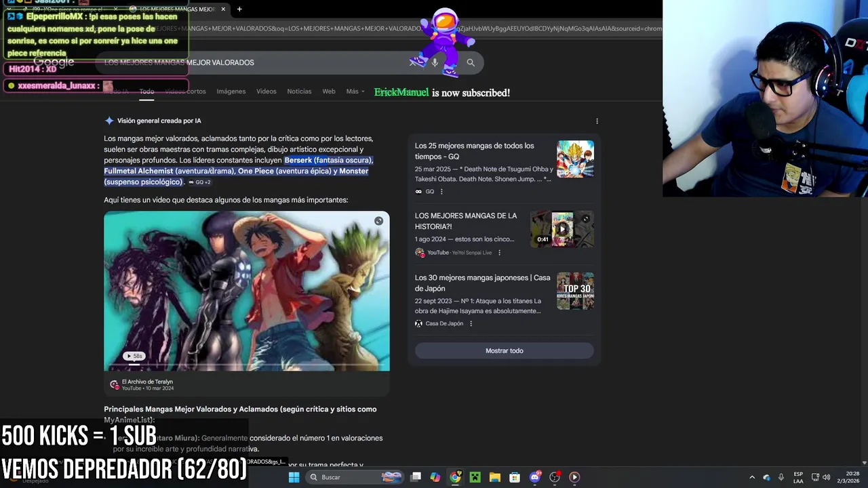Open three-dot menu of GQ result
The image size is (868, 488).
(x=441, y=192)
